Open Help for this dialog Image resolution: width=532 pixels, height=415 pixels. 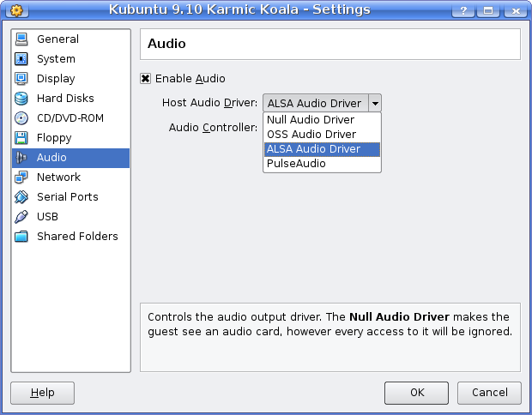(42, 393)
